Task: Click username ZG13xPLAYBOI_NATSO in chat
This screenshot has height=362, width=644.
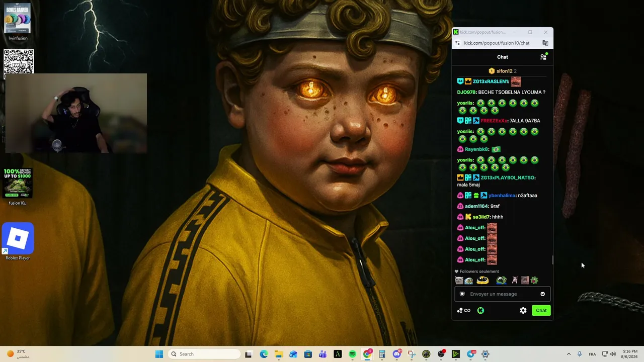Action: (x=507, y=177)
